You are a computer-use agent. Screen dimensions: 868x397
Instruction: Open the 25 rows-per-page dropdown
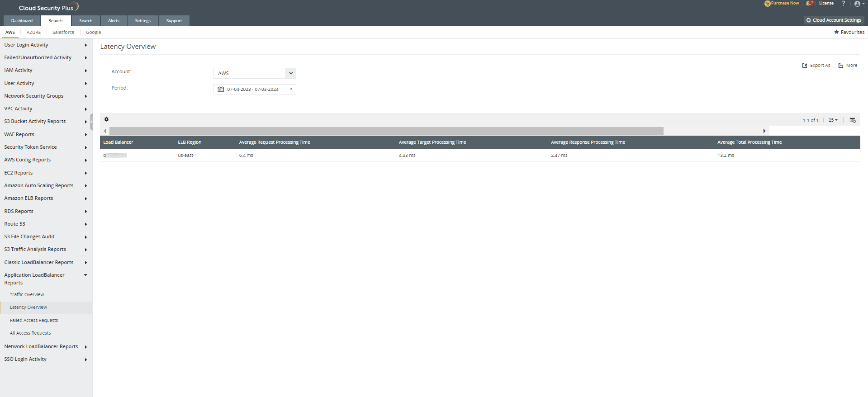(833, 120)
